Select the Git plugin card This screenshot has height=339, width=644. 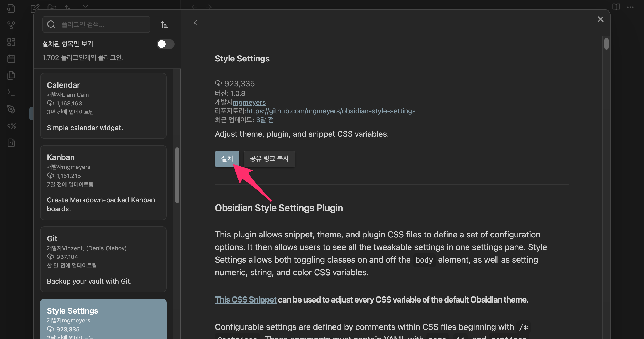tap(103, 259)
